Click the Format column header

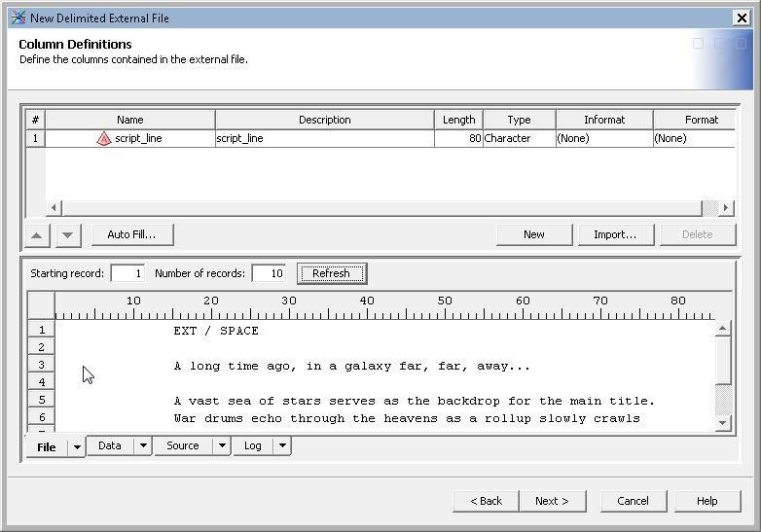coord(695,120)
